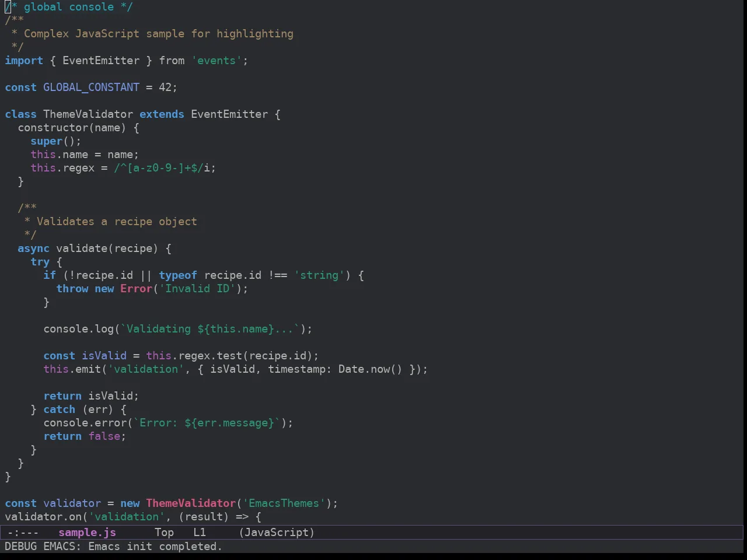Click 'Validates a recipe object' comment

click(117, 222)
